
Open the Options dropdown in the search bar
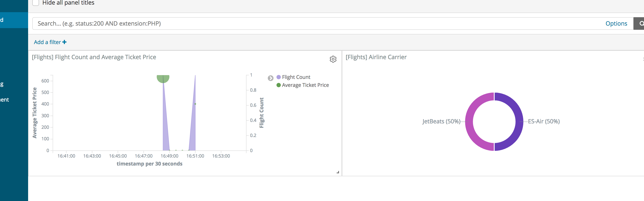tap(616, 23)
